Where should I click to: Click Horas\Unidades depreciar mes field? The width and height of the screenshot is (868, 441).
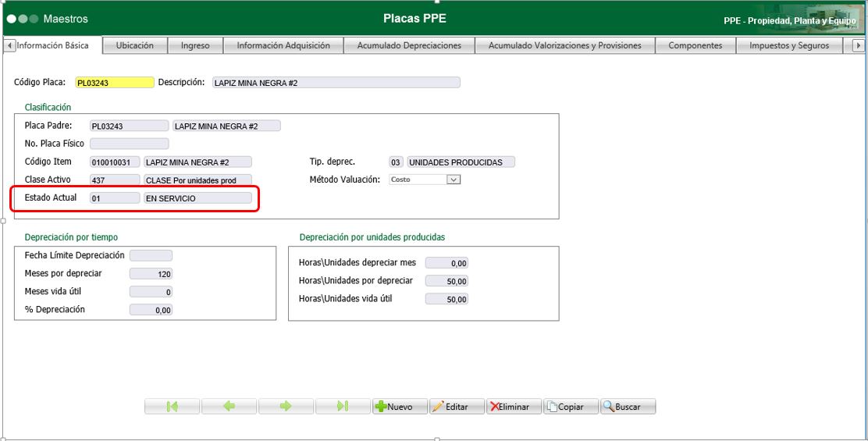click(446, 263)
